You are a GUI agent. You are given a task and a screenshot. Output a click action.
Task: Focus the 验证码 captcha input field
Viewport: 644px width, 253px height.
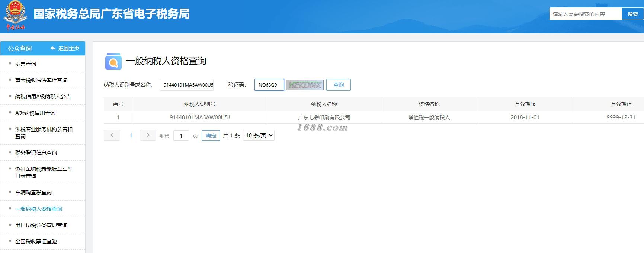point(269,85)
